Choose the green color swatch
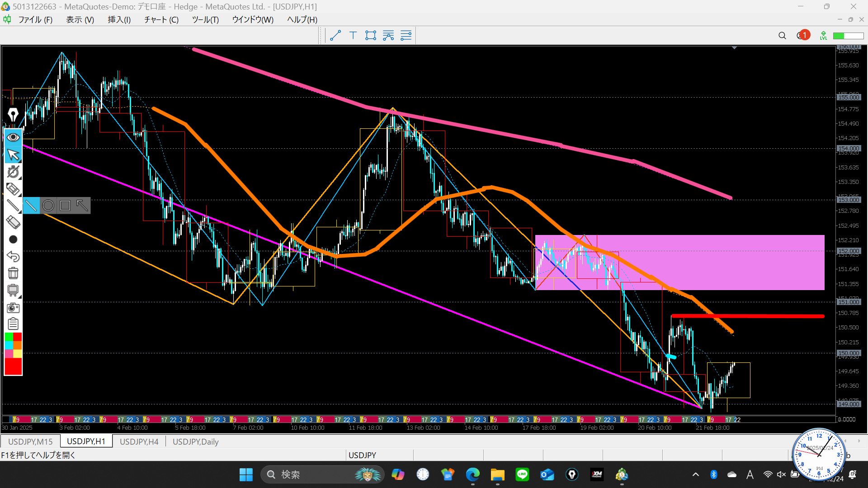Screen dimensions: 868x488 (9, 337)
